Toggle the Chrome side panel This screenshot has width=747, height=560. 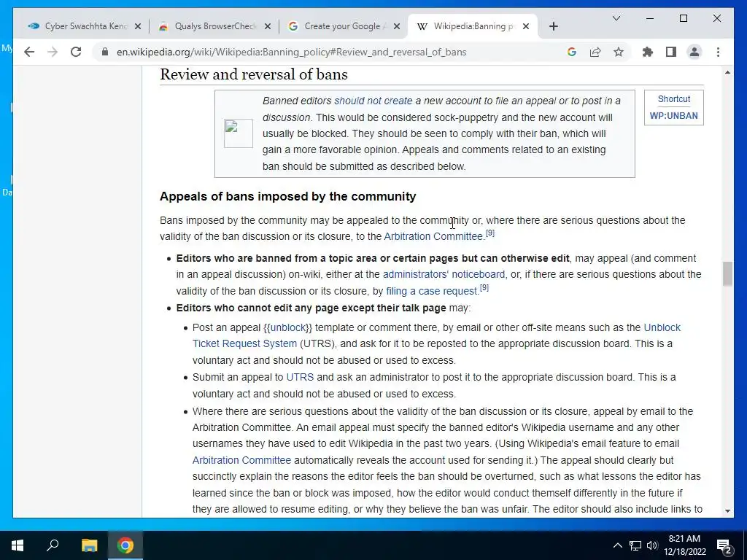click(671, 52)
